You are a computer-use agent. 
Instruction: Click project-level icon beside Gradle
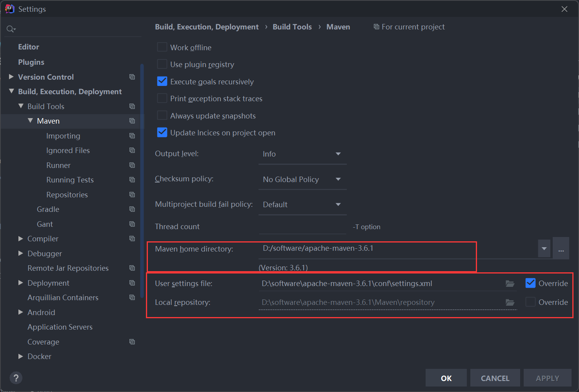click(x=132, y=209)
